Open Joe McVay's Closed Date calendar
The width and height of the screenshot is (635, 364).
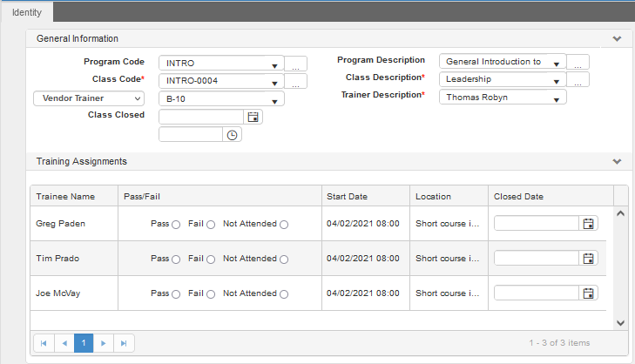[589, 293]
